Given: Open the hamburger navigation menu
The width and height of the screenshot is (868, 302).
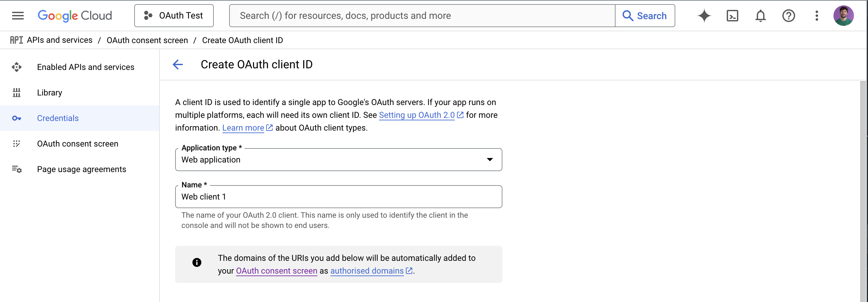Looking at the screenshot, I should [x=18, y=16].
